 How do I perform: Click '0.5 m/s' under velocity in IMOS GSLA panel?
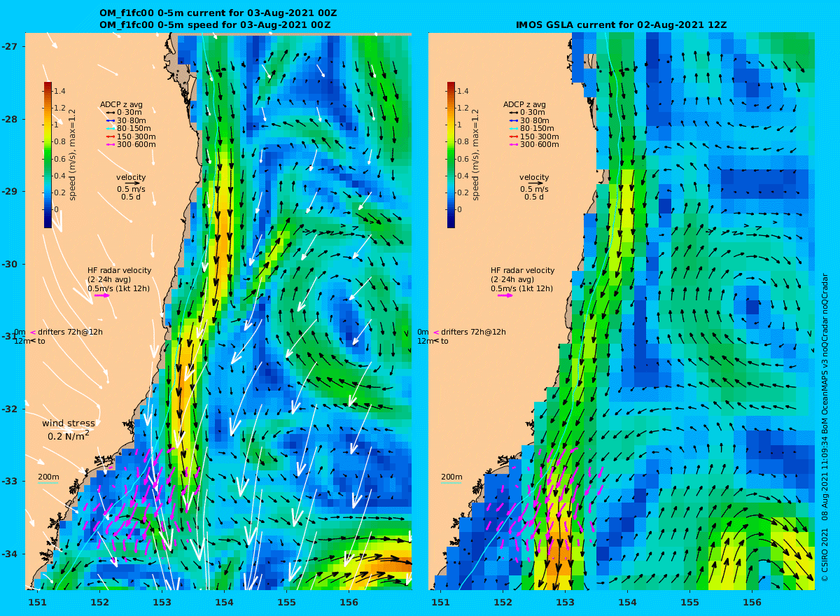(x=535, y=189)
